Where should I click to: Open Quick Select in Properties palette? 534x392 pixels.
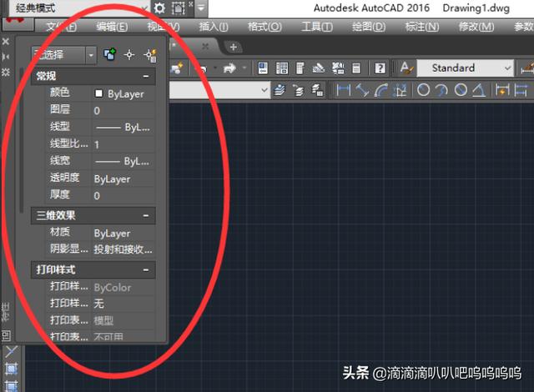point(150,55)
